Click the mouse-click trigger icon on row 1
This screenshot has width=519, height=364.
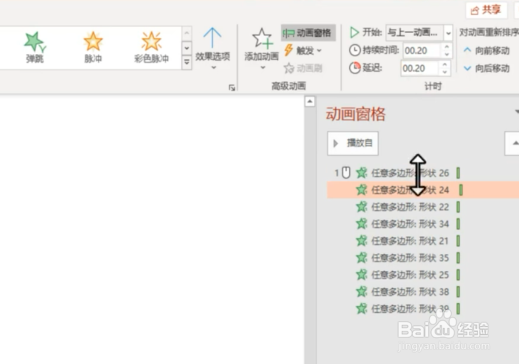coord(346,173)
